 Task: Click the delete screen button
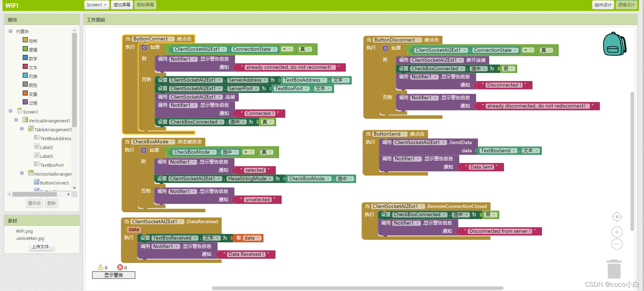145,5
